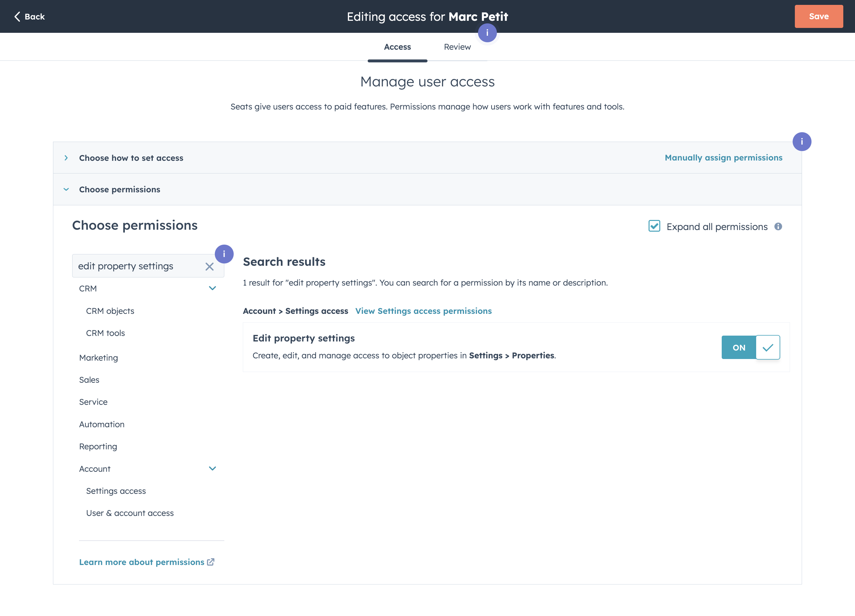This screenshot has width=855, height=616.
Task: Open the Automation permissions category
Action: click(102, 424)
